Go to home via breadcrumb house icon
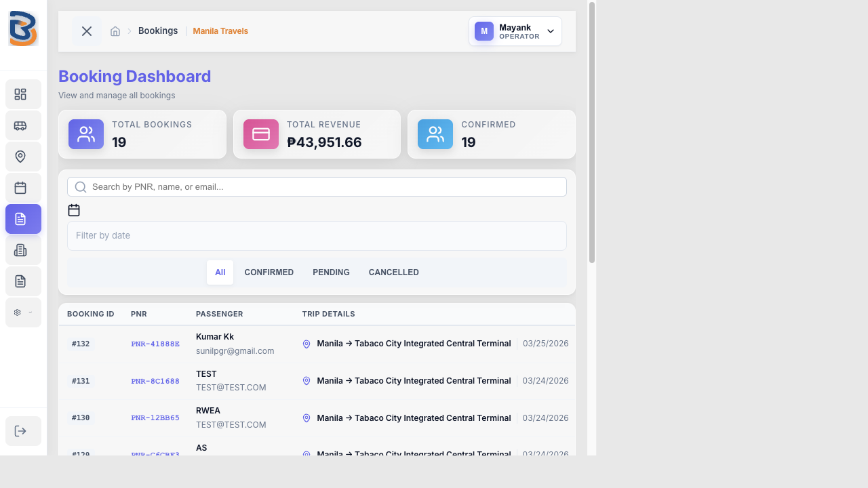The width and height of the screenshot is (868, 488). coord(115,31)
